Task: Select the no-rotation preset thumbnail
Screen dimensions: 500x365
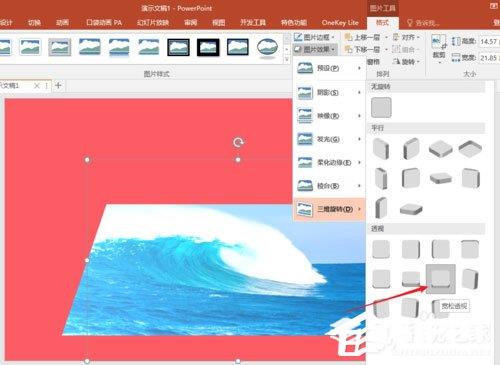Action: click(381, 107)
